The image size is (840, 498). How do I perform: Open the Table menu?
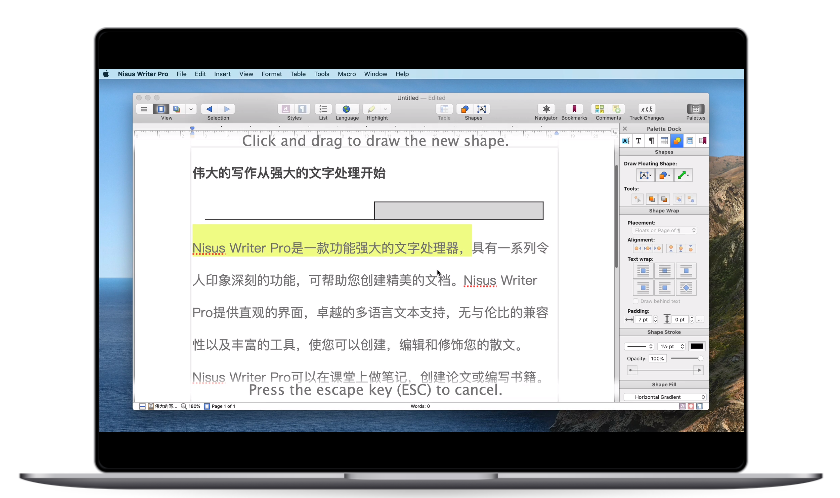298,74
